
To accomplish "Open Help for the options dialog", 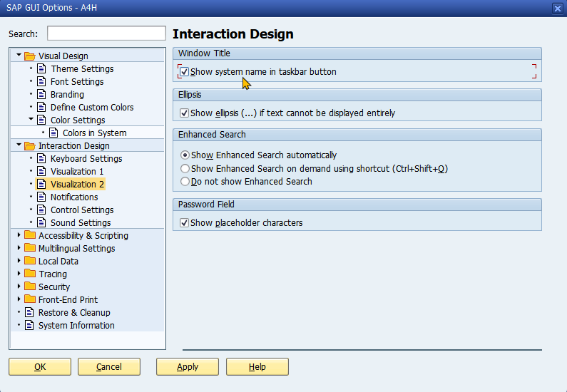I will pyautogui.click(x=257, y=367).
